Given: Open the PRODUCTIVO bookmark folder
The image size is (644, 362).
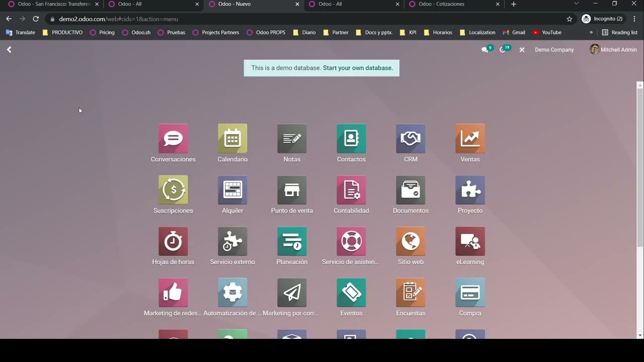Looking at the screenshot, I should (63, 32).
